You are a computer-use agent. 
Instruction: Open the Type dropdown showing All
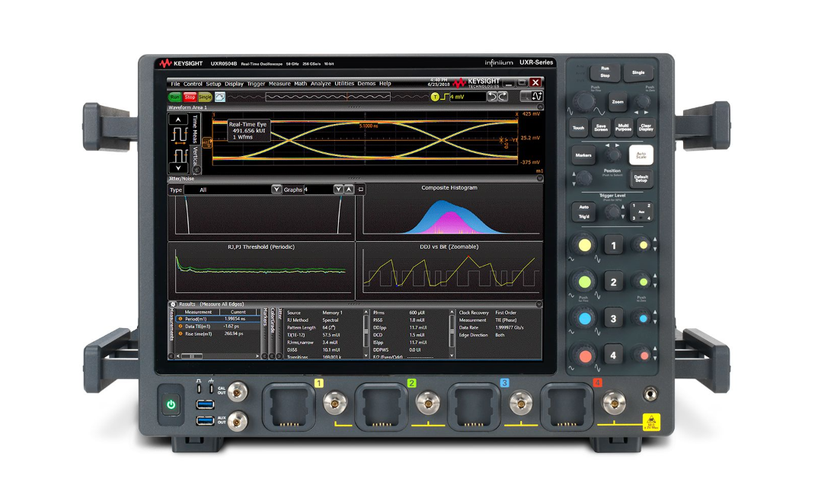[x=276, y=189]
